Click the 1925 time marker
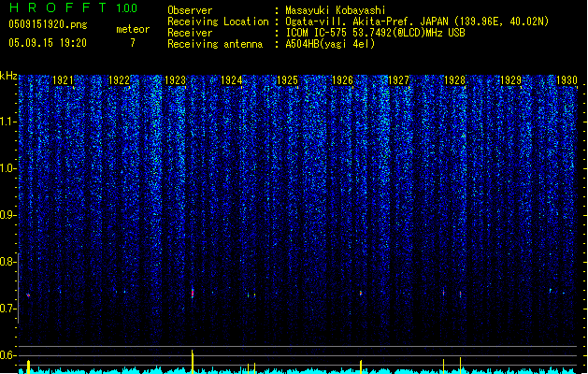This screenshot has height=374, width=588. point(287,80)
